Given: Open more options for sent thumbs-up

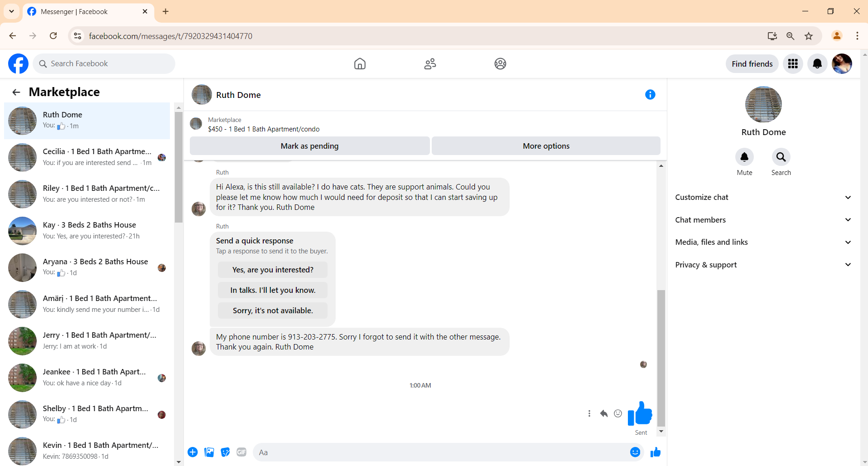Looking at the screenshot, I should pos(589,413).
